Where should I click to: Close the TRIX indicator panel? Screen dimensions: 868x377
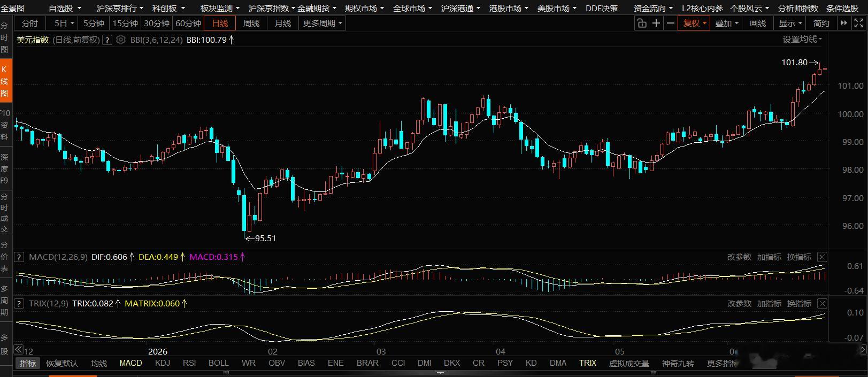823,303
